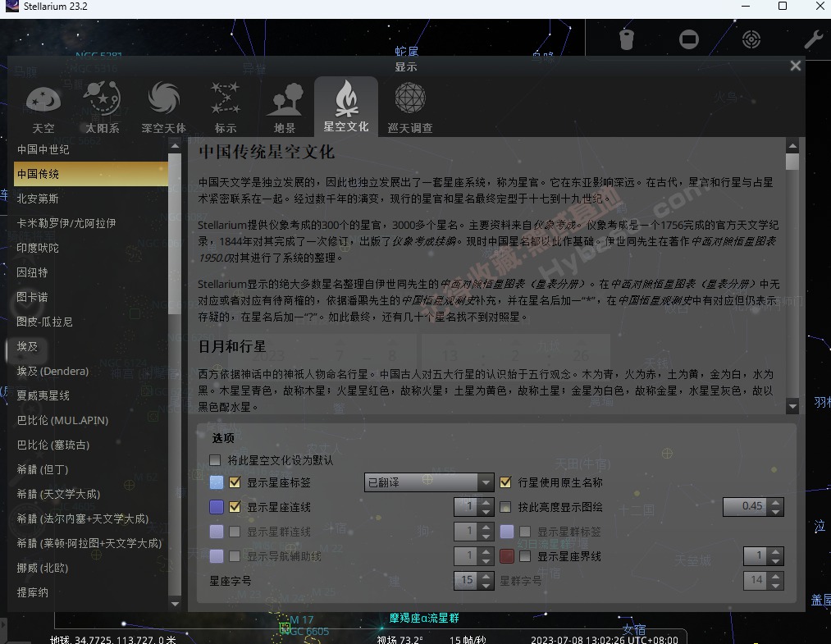Open asterism label color swatch

pyautogui.click(x=507, y=532)
